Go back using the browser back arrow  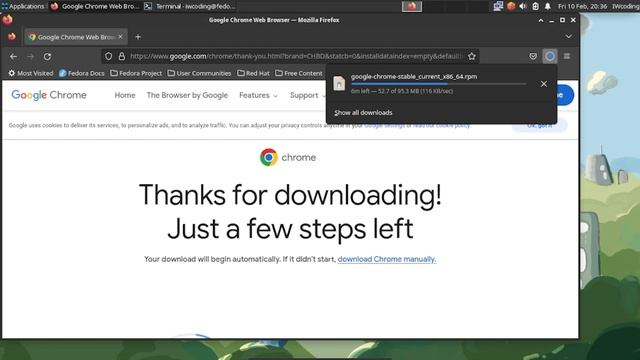(13, 56)
